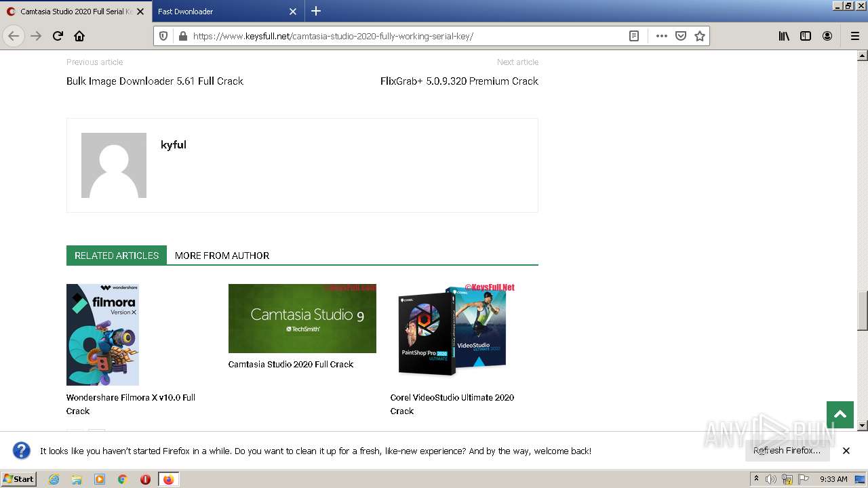
Task: Open Action Center flag icon
Action: click(802, 479)
